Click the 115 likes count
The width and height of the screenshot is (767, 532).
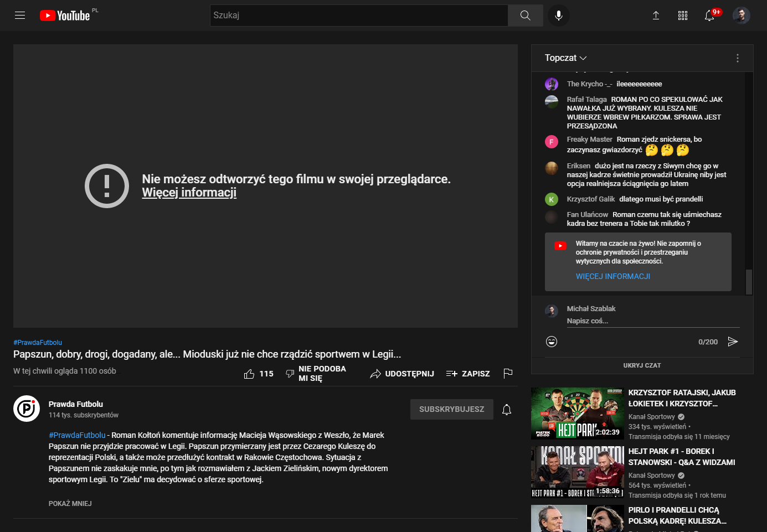[266, 374]
